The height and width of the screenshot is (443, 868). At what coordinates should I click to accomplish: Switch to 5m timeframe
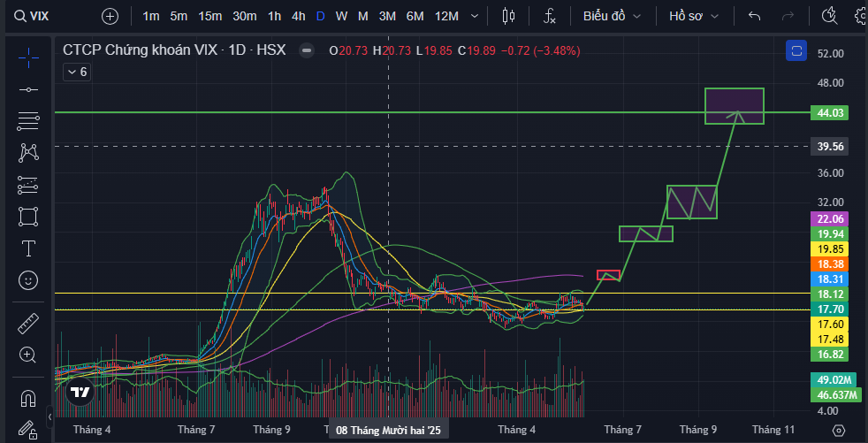point(179,16)
